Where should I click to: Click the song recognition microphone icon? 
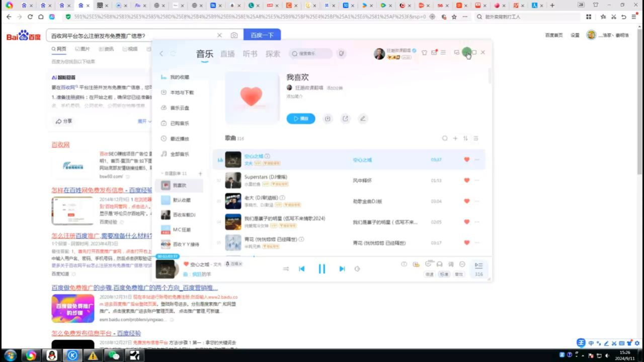pos(342,53)
